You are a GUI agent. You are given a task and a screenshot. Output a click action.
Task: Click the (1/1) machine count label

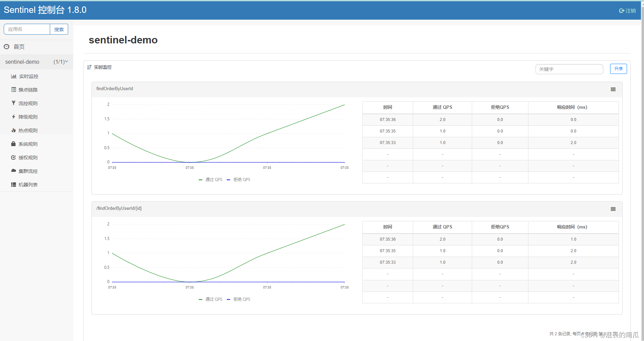click(x=59, y=62)
